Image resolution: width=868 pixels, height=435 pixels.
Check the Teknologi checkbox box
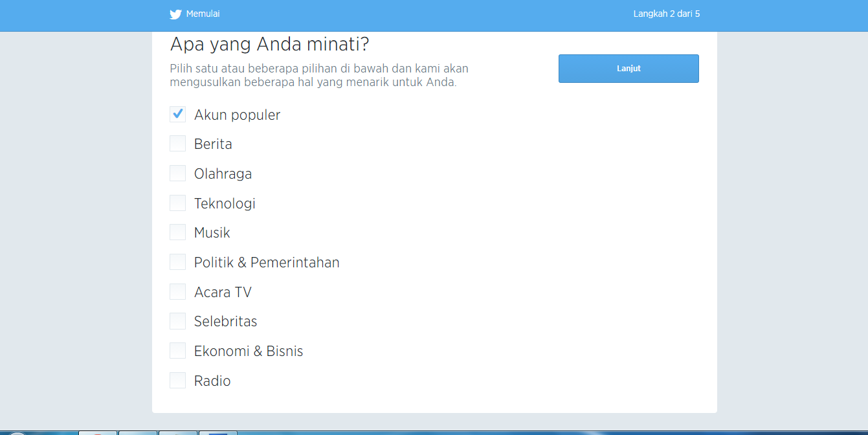tap(177, 203)
